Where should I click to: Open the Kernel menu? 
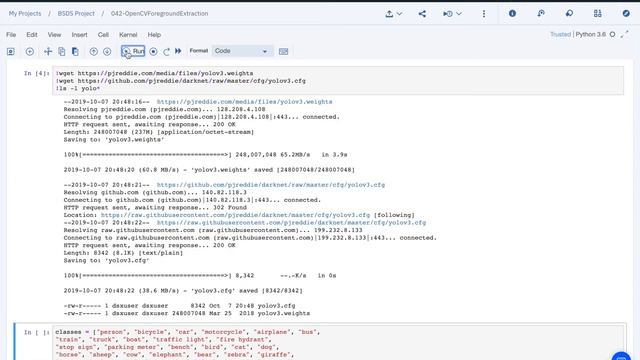click(x=128, y=35)
